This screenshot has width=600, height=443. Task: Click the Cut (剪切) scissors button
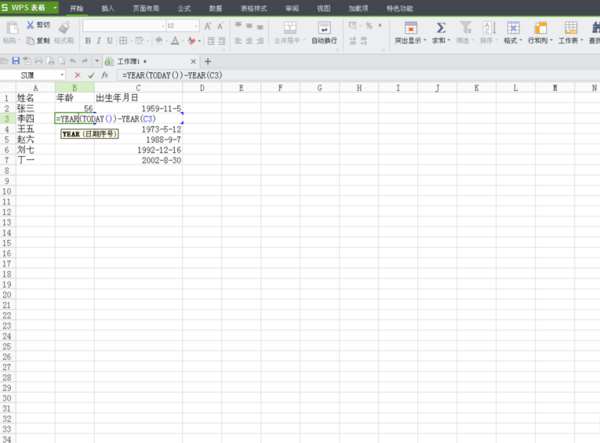pyautogui.click(x=38, y=25)
